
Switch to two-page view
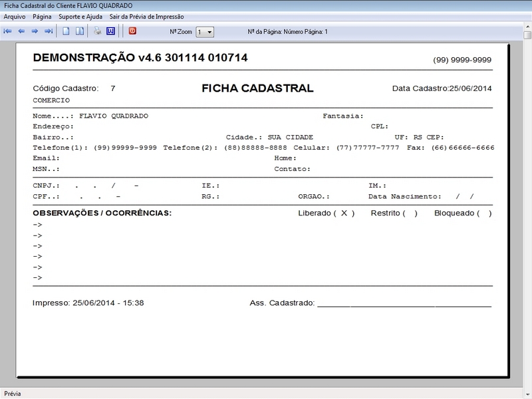click(80, 29)
